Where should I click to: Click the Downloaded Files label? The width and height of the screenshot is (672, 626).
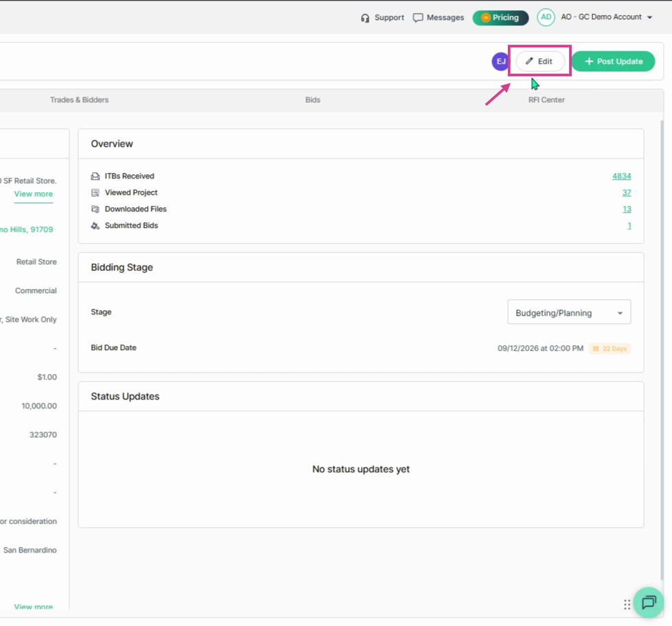click(x=136, y=209)
